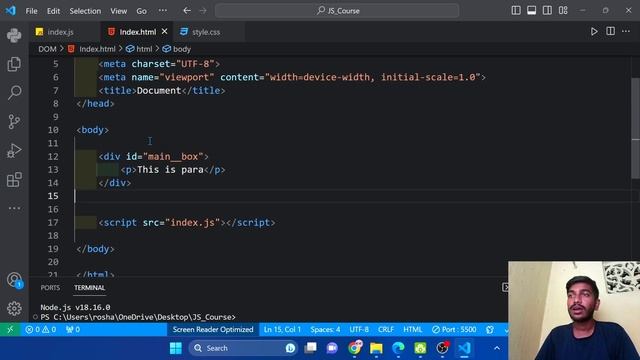Toggle the bottom panel layout icon
The image size is (640, 360).
point(531,11)
